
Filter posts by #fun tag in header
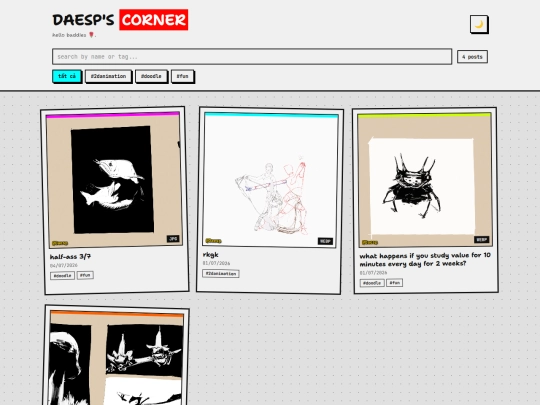pos(183,76)
